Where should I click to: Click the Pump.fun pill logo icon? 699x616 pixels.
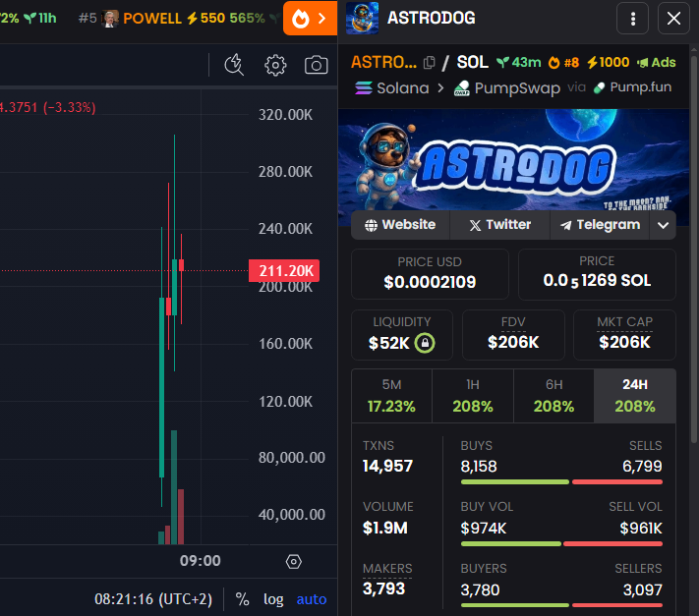click(x=599, y=87)
